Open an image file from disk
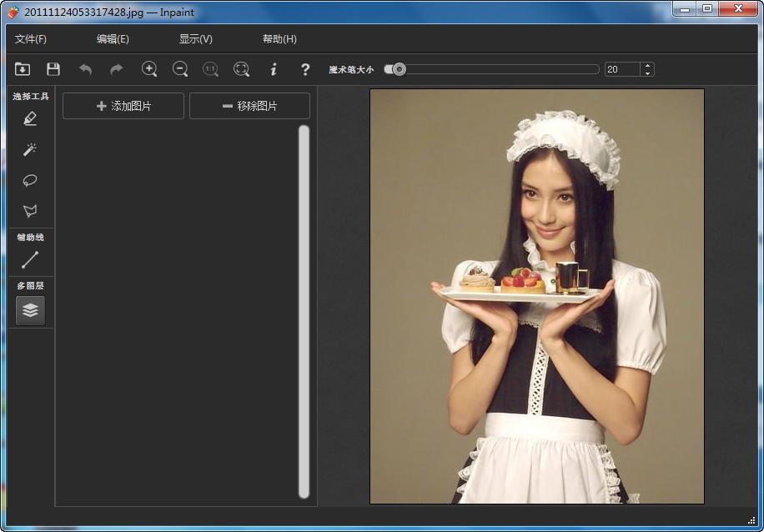The width and height of the screenshot is (764, 532). (23, 69)
